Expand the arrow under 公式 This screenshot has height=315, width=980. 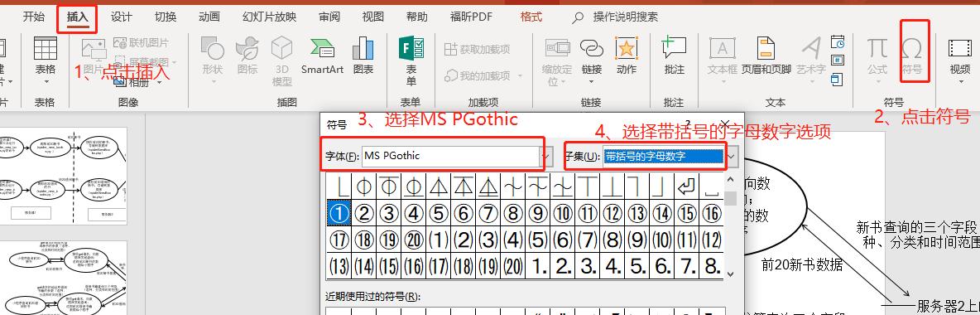(x=877, y=81)
